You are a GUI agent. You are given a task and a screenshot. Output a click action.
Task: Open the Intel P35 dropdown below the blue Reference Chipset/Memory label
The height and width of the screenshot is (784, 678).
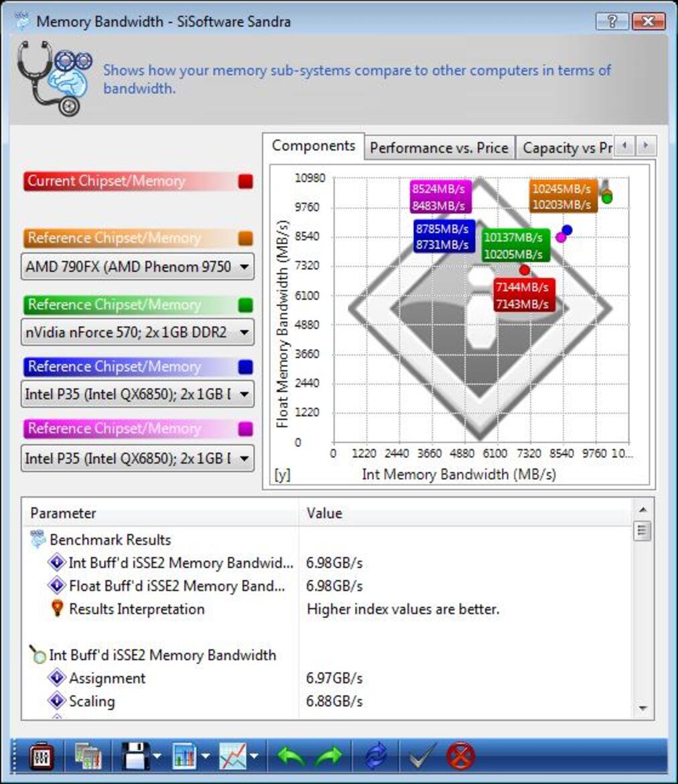pos(137,394)
